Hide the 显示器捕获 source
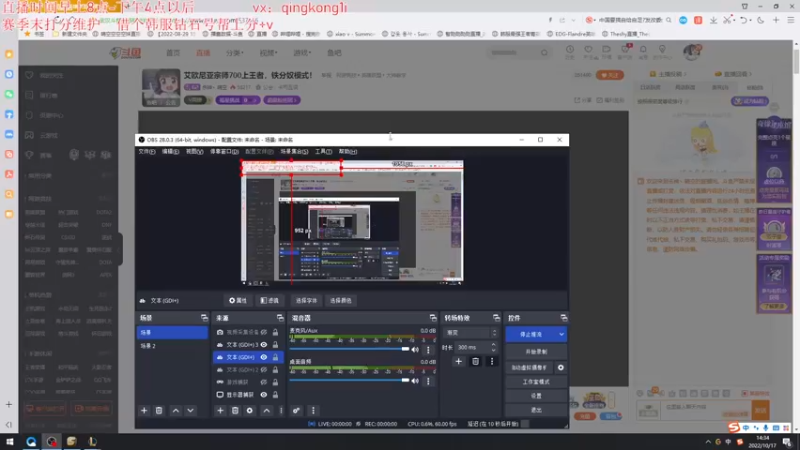The height and width of the screenshot is (450, 800). tap(264, 394)
